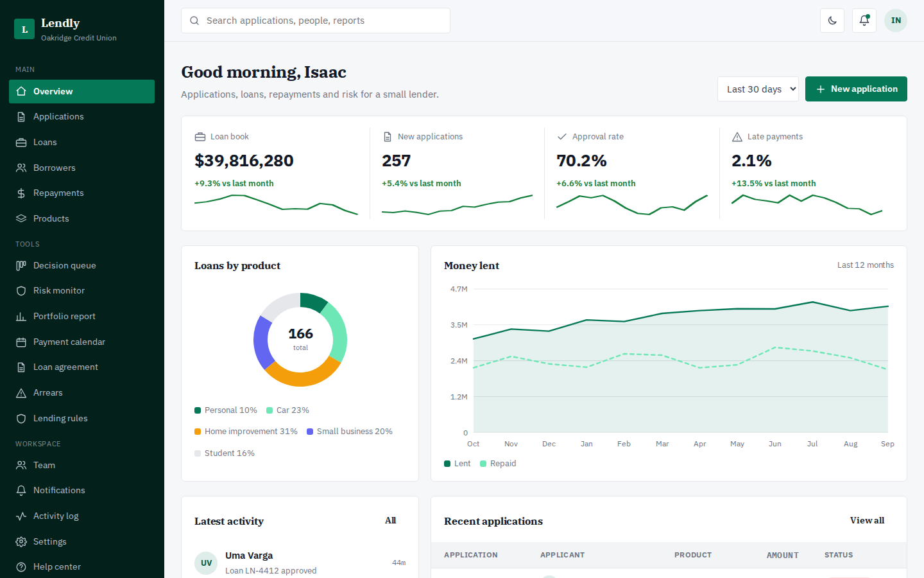Open the Overview page in sidebar
The height and width of the screenshot is (578, 924).
[81, 91]
